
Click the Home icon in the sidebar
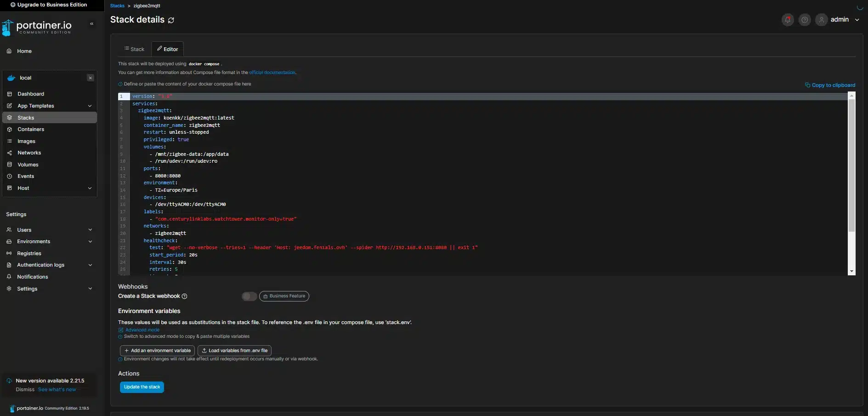click(x=9, y=51)
